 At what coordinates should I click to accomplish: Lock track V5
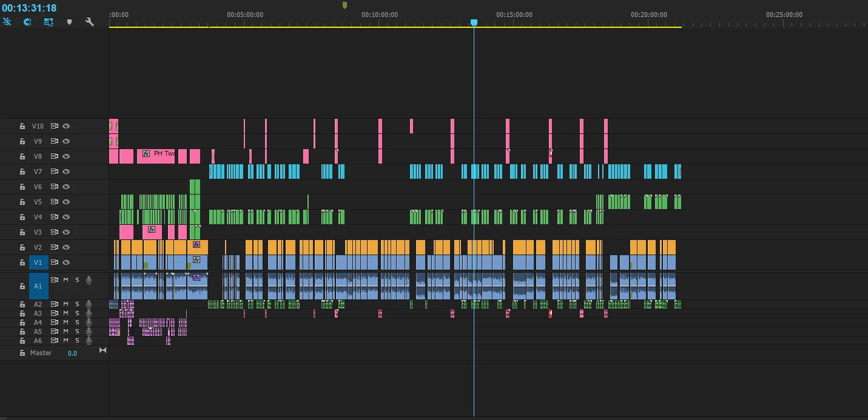(22, 202)
